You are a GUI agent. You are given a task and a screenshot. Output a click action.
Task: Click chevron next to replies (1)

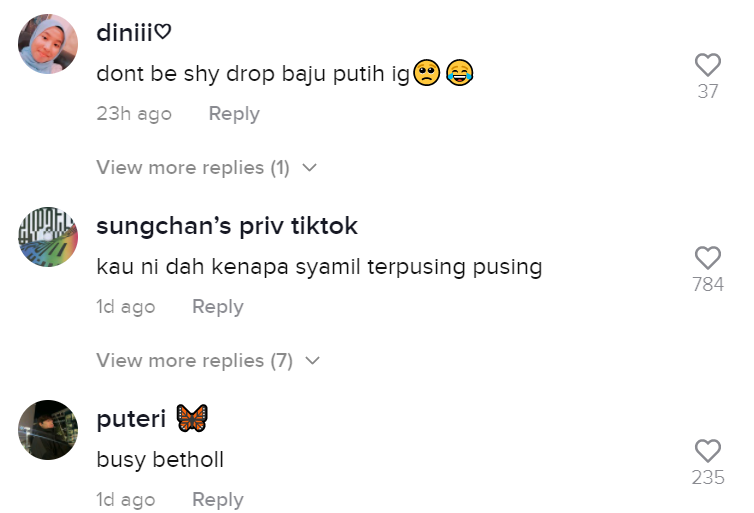[309, 168]
